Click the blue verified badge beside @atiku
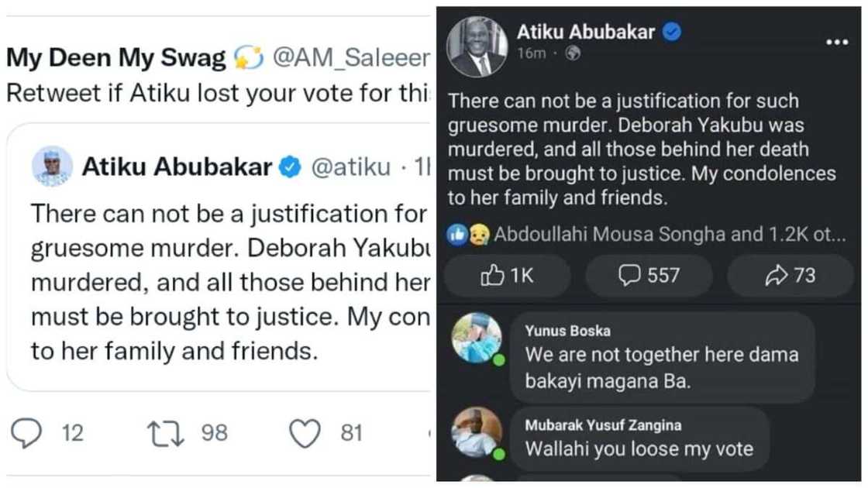868x488 pixels. click(x=290, y=167)
